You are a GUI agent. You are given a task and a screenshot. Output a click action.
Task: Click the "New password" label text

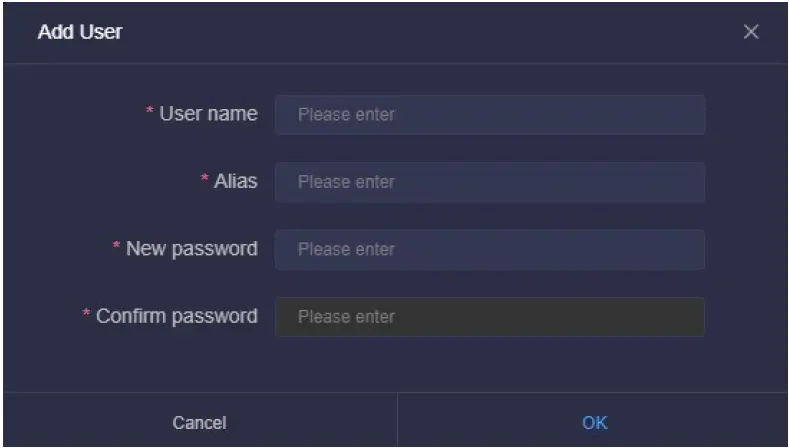click(x=191, y=248)
